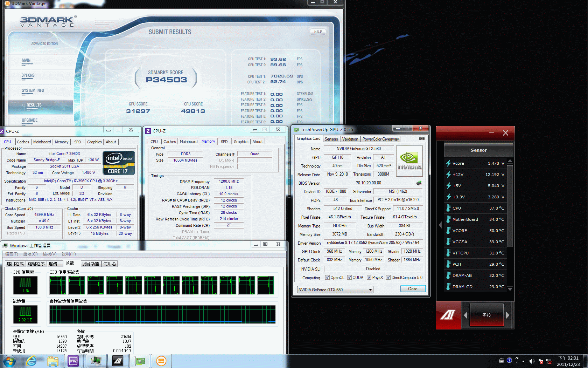Open SYSTEM INFO in 3DMark sidebar
588x368 pixels.
coord(33,90)
